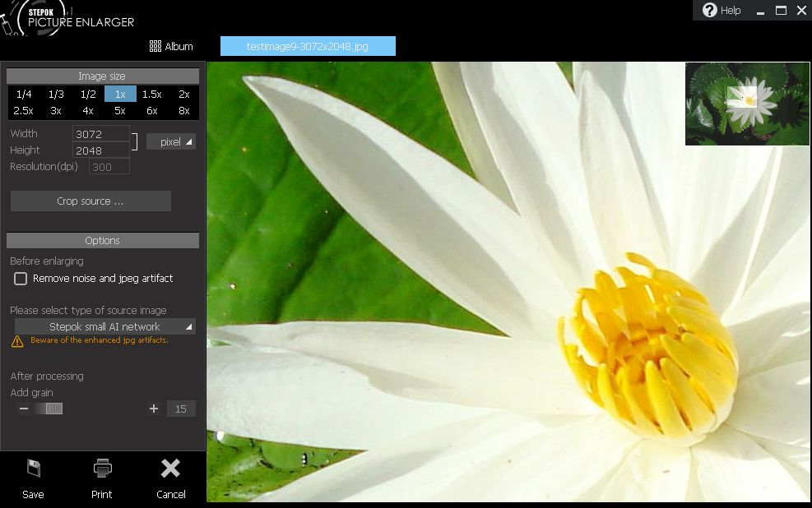Keep the 1x size button active

(x=119, y=94)
